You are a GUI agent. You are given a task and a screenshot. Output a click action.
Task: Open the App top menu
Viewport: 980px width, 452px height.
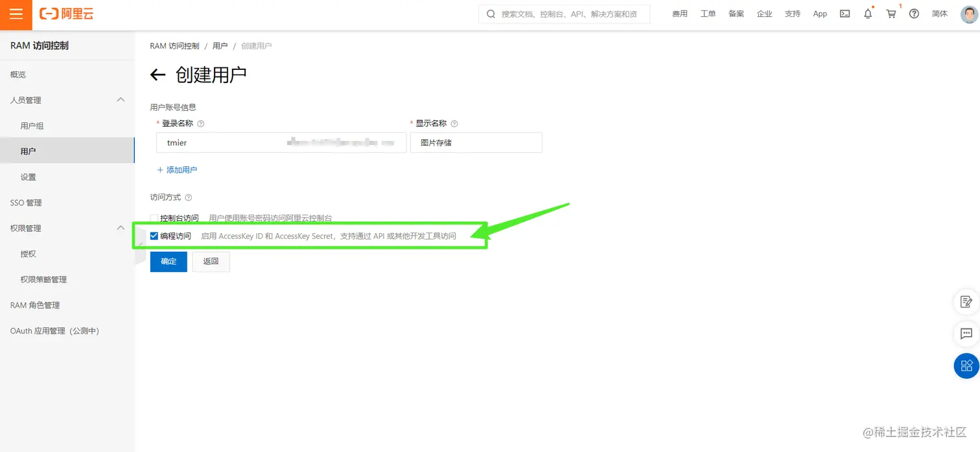(820, 14)
